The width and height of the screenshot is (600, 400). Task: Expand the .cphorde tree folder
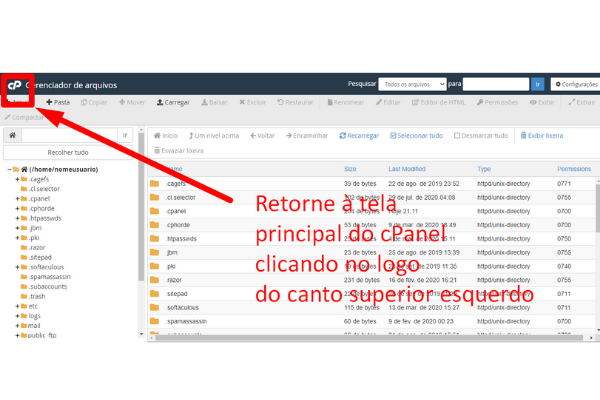click(17, 209)
